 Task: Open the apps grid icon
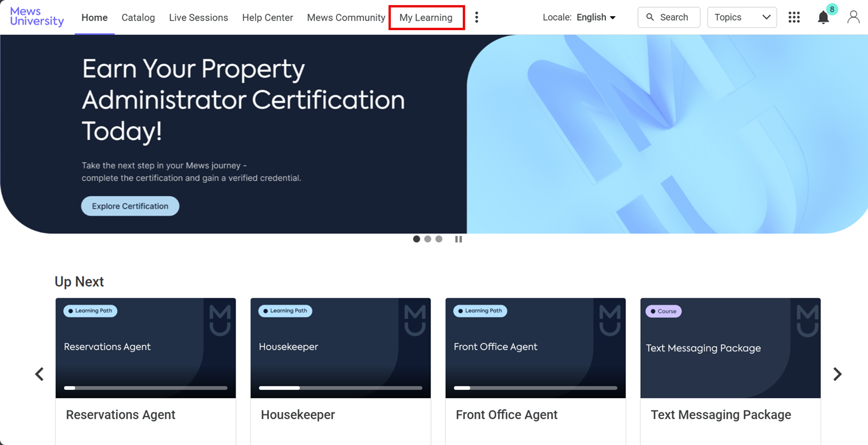794,17
